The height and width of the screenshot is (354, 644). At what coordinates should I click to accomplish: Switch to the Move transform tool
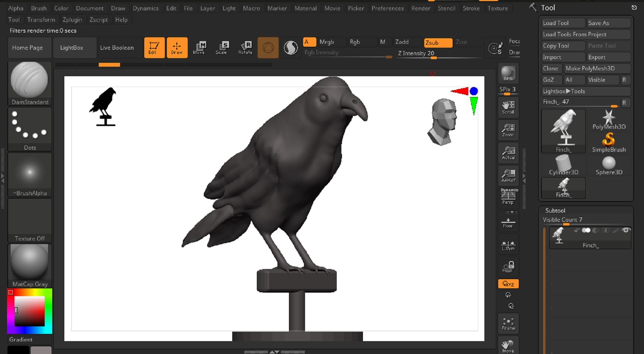click(x=199, y=48)
